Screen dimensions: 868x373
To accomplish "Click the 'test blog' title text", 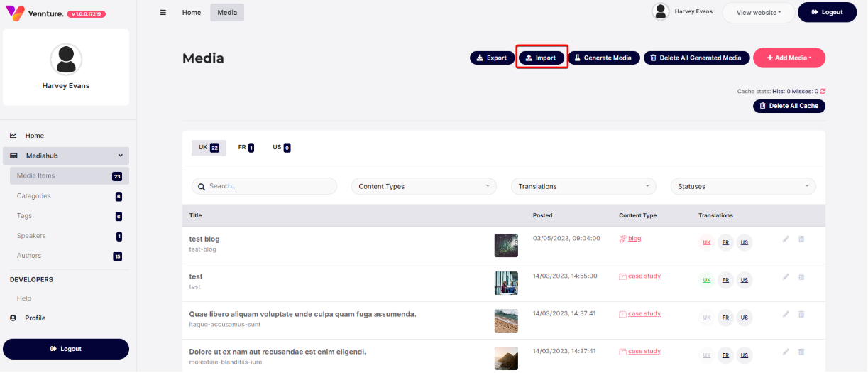I will 204,239.
